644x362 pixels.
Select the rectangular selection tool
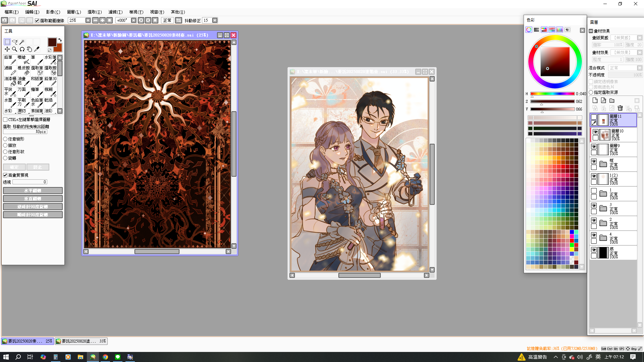click(7, 42)
